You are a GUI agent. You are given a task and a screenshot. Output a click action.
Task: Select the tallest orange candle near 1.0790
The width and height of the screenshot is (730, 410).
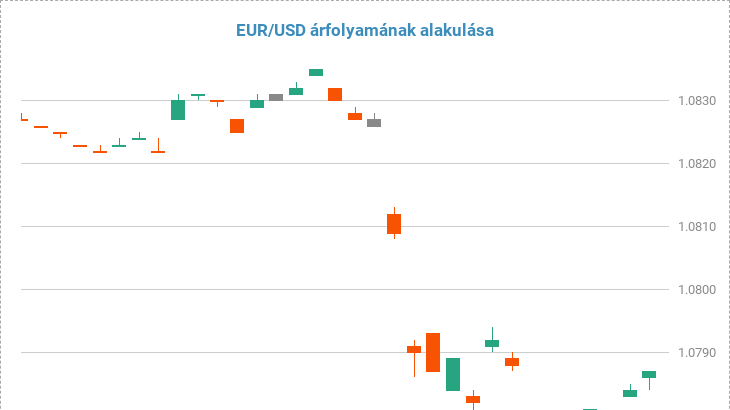(433, 352)
